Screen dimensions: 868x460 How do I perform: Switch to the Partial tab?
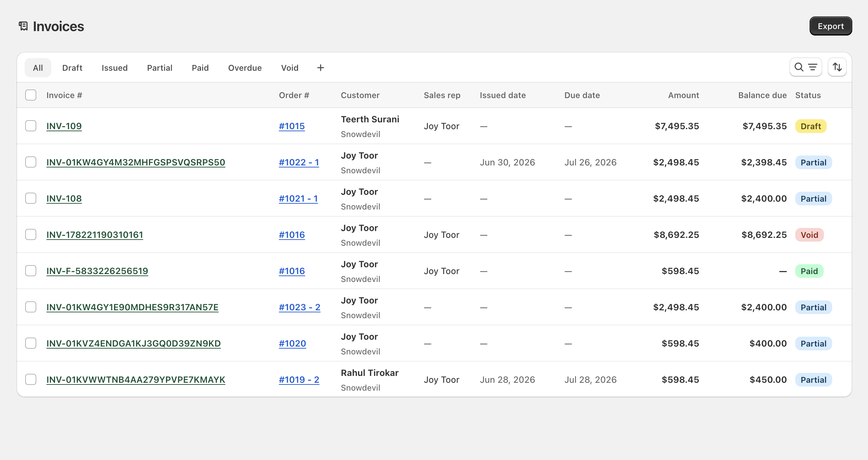pos(160,68)
